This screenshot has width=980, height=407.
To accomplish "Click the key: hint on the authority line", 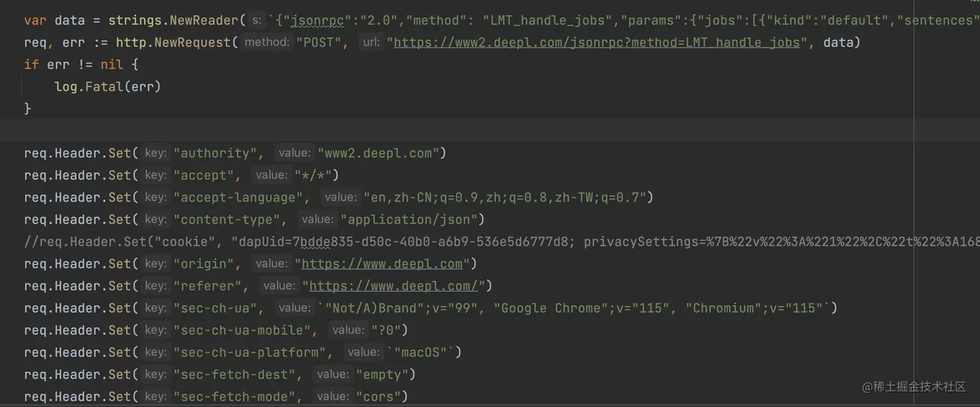I will pyautogui.click(x=156, y=153).
